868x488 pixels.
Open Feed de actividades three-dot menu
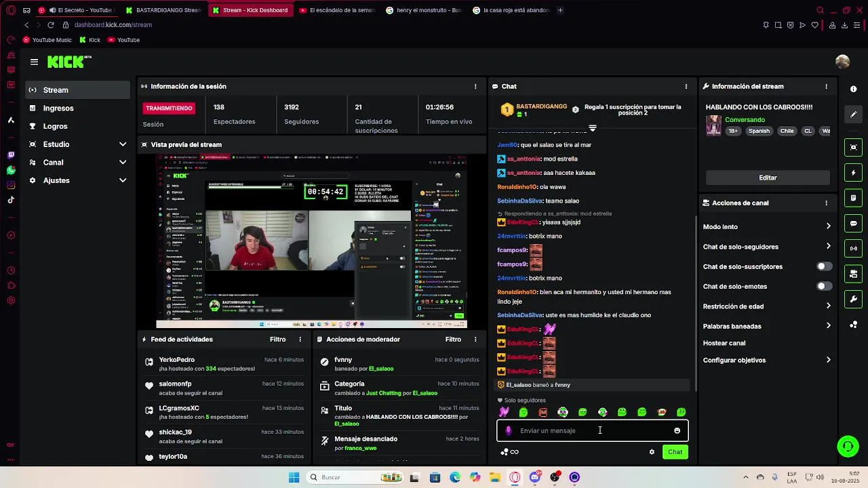tap(300, 340)
